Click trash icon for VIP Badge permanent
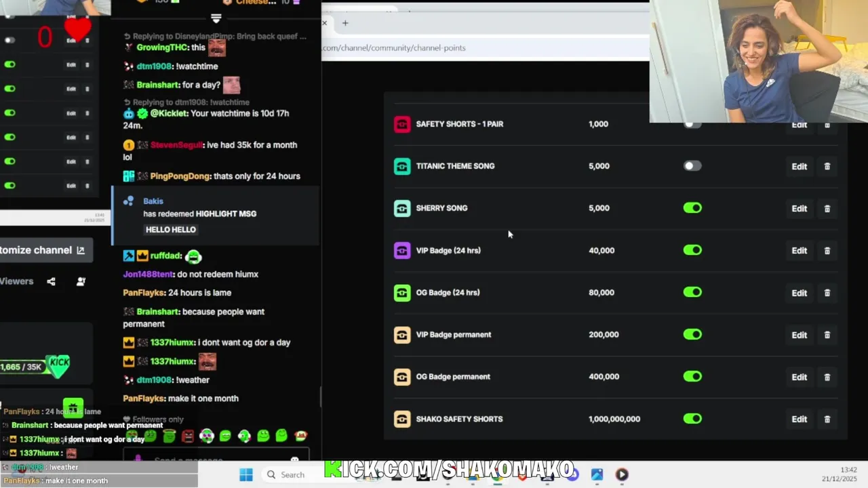This screenshot has width=868, height=488. pyautogui.click(x=827, y=335)
